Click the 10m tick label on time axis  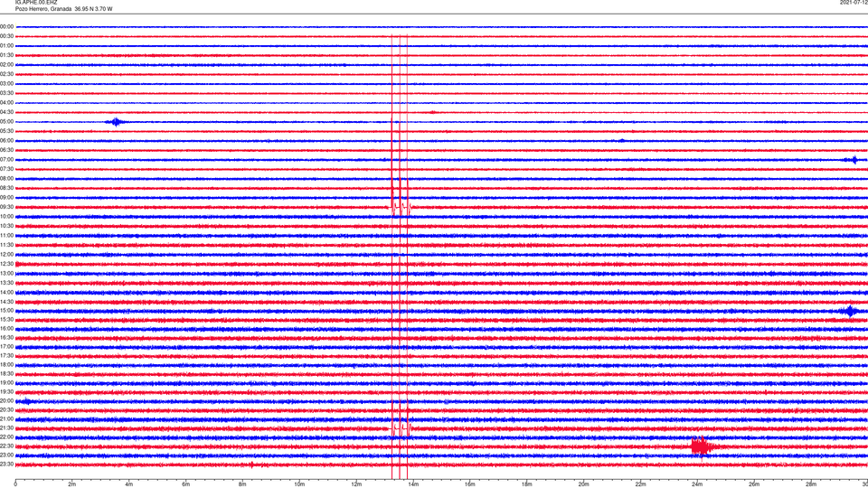299,484
